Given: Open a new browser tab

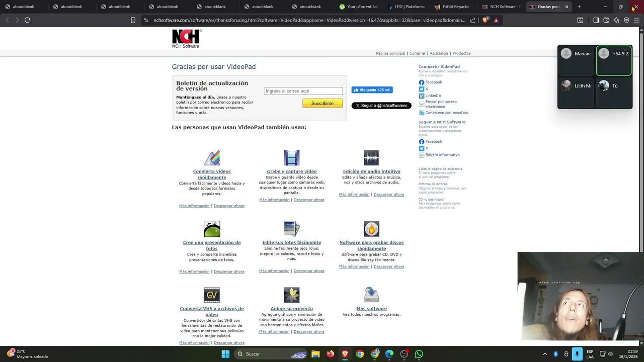Looking at the screenshot, I should [579, 7].
